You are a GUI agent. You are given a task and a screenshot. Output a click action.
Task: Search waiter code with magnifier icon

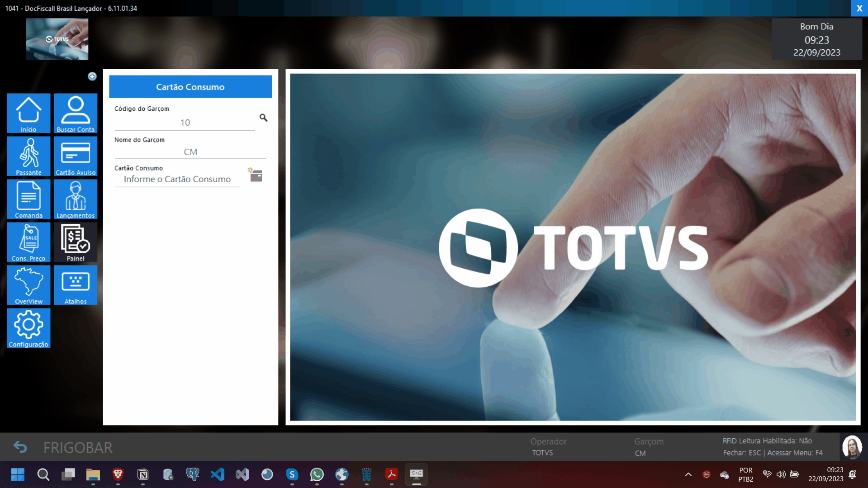pyautogui.click(x=263, y=118)
